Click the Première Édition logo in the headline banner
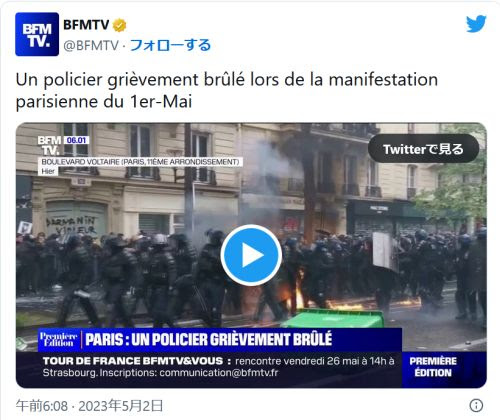The height and width of the screenshot is (420, 500). coord(59,340)
